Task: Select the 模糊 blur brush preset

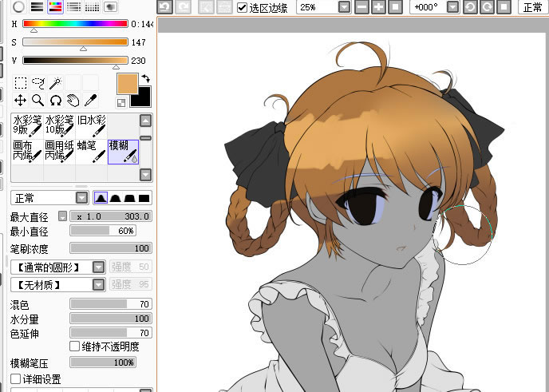Action: (x=123, y=152)
